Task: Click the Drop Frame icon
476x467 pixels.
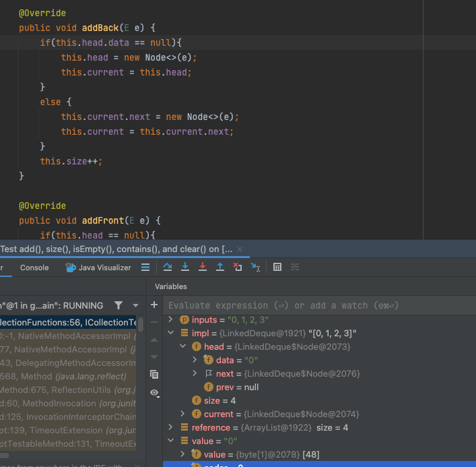Action: click(238, 268)
